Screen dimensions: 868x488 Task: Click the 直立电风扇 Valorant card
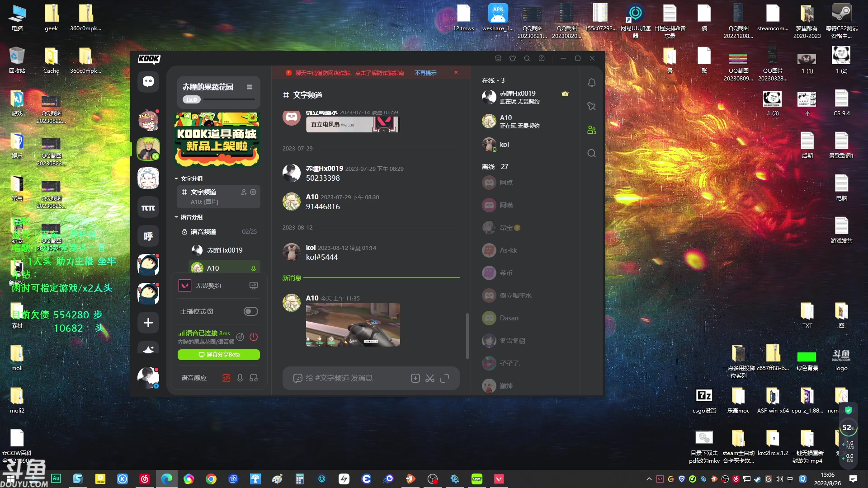[x=353, y=124]
